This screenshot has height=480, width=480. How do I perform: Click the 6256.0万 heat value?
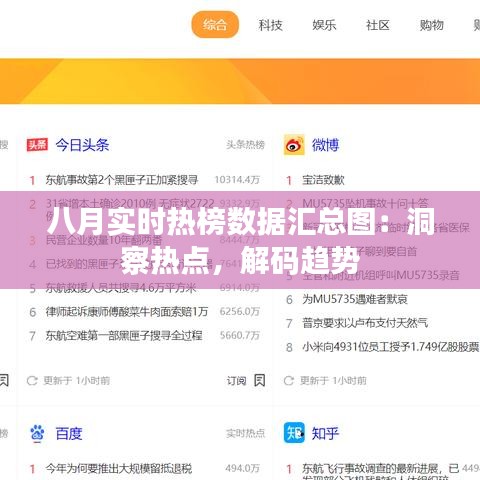tap(240, 312)
